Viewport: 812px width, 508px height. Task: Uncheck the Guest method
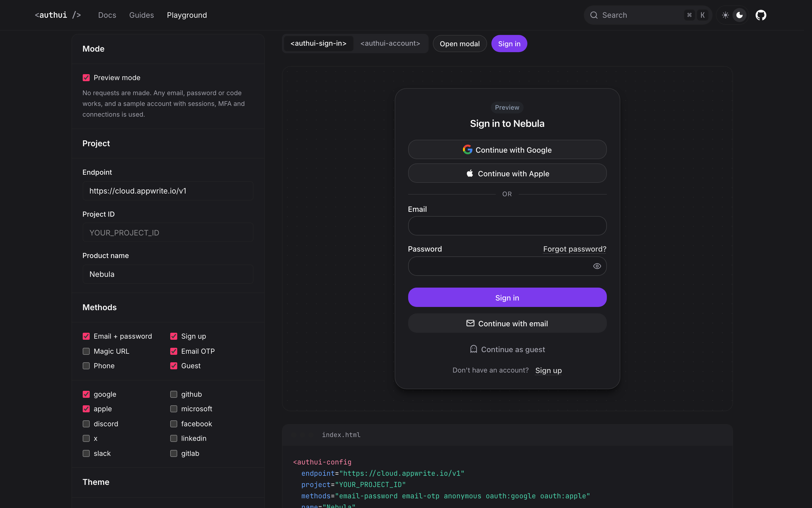[x=173, y=366]
